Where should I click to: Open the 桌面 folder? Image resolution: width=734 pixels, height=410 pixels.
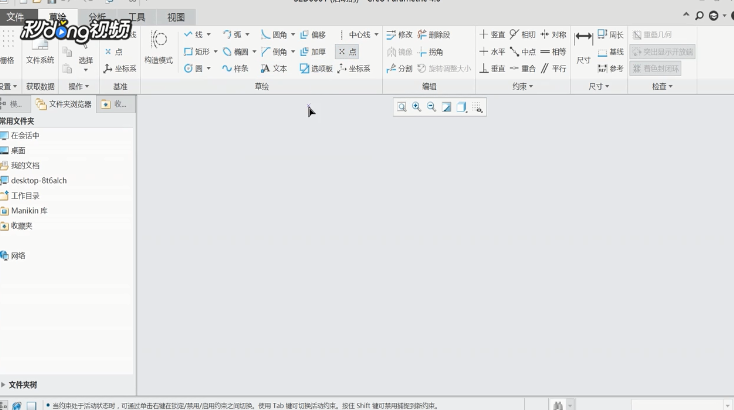pos(13,150)
